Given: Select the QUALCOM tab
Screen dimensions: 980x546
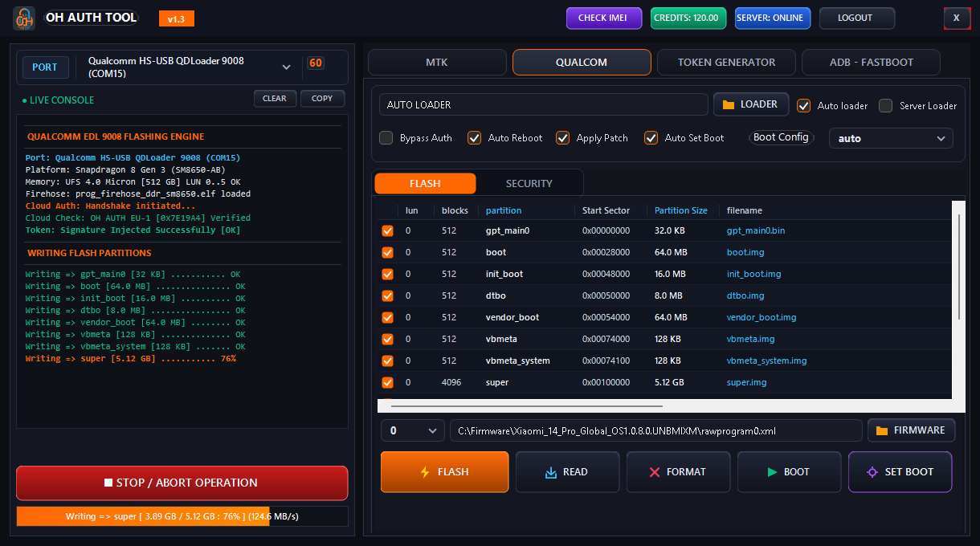Looking at the screenshot, I should tap(582, 62).
